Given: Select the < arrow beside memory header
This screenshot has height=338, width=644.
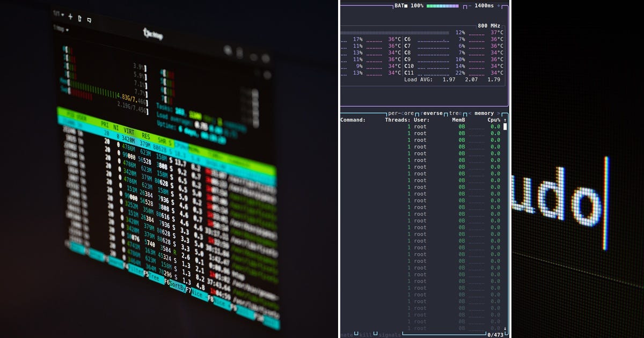Looking at the screenshot, I should pyautogui.click(x=470, y=113).
